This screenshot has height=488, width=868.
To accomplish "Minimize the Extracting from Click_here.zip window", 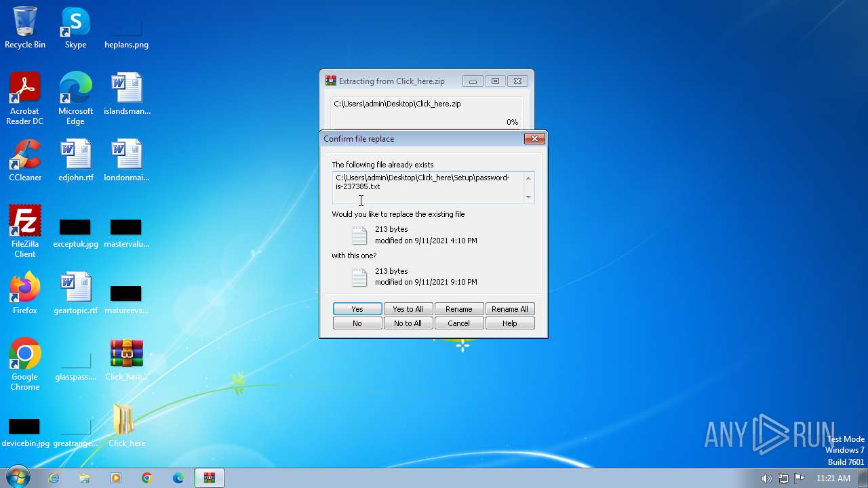I will [473, 81].
